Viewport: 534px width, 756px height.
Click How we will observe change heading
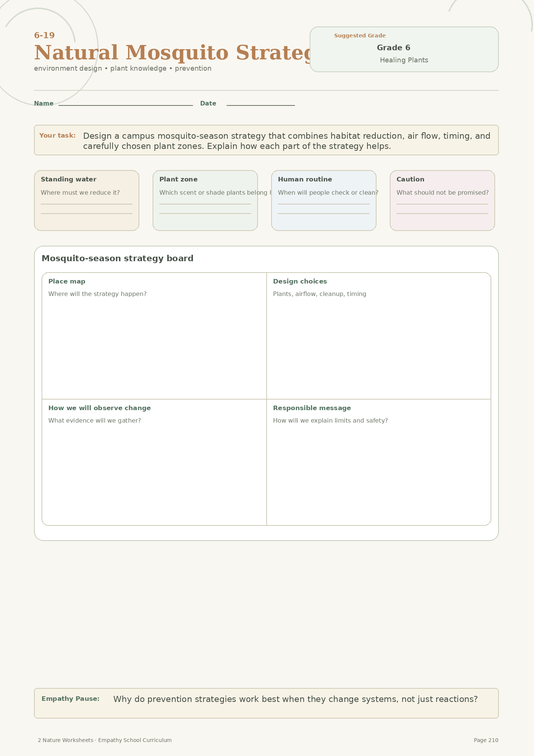[x=99, y=408]
